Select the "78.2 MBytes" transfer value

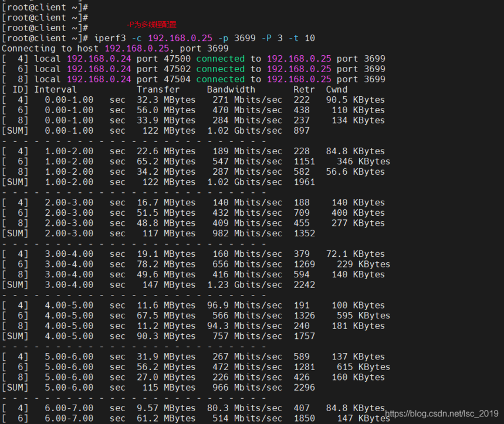click(x=166, y=264)
